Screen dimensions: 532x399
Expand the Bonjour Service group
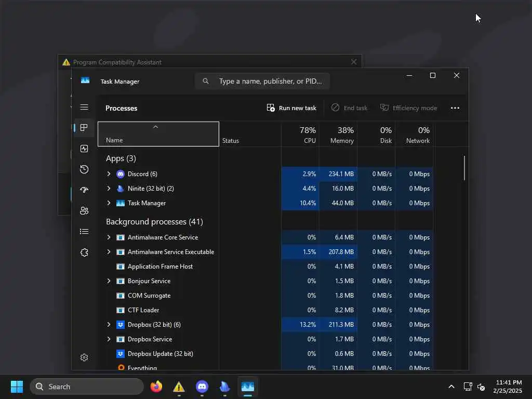pos(109,281)
